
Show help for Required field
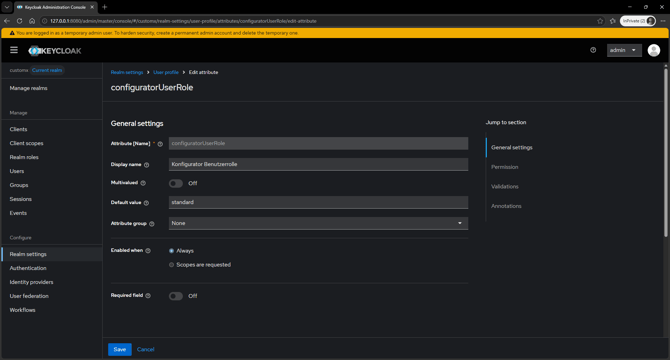coord(148,296)
